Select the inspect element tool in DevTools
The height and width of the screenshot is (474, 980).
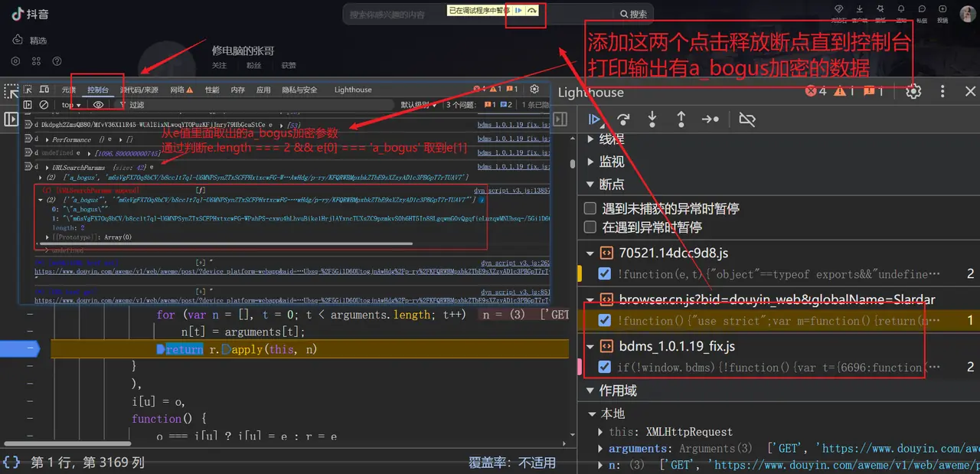(28, 90)
